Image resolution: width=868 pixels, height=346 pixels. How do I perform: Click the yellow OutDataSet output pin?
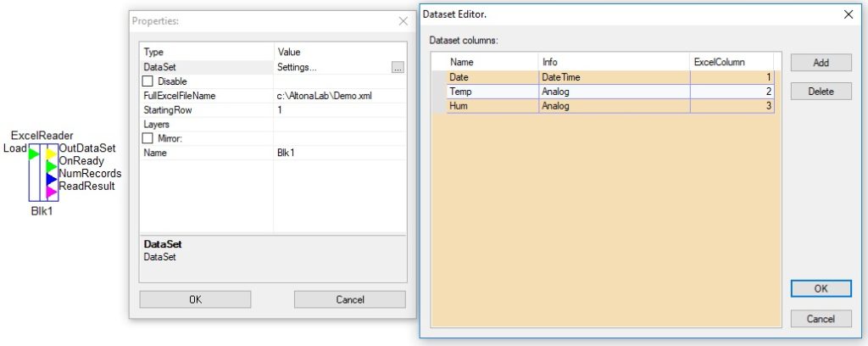(52, 153)
